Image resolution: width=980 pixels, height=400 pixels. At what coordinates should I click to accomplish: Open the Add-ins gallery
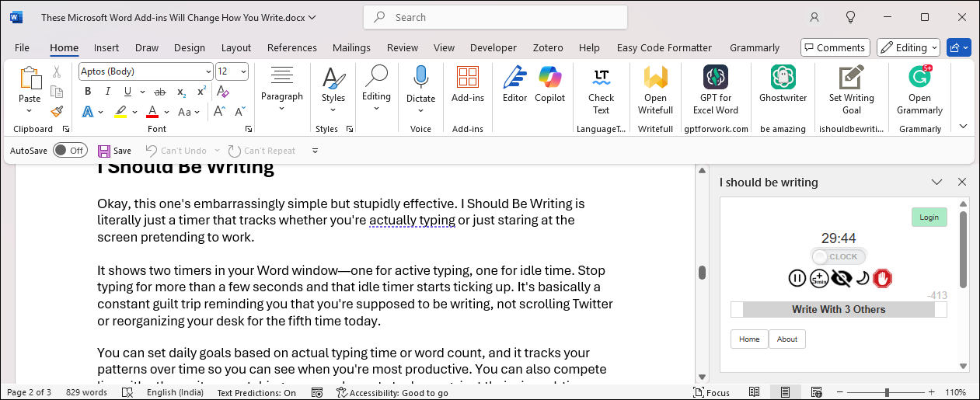pyautogui.click(x=468, y=85)
